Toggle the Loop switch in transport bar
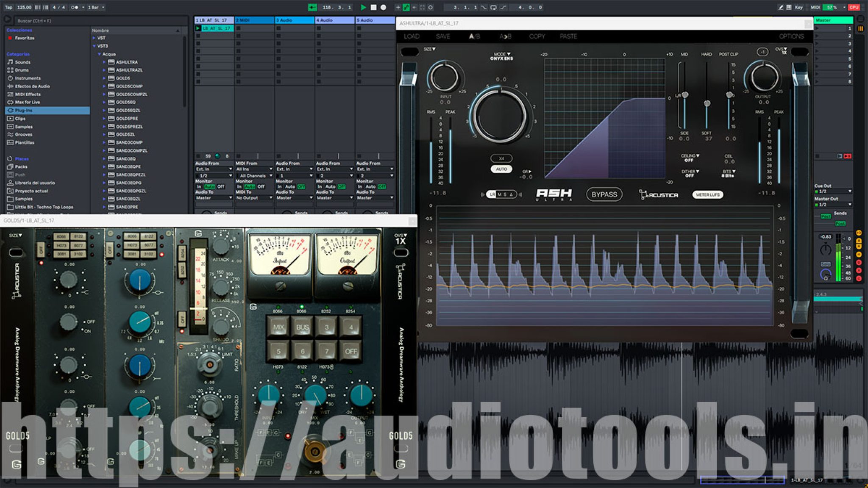The image size is (868, 488). tap(493, 7)
